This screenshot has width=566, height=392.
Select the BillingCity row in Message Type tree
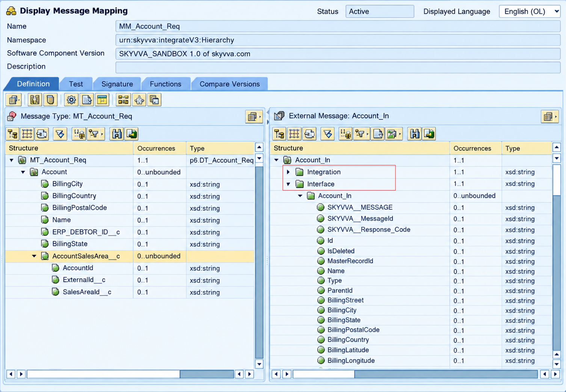(130, 184)
